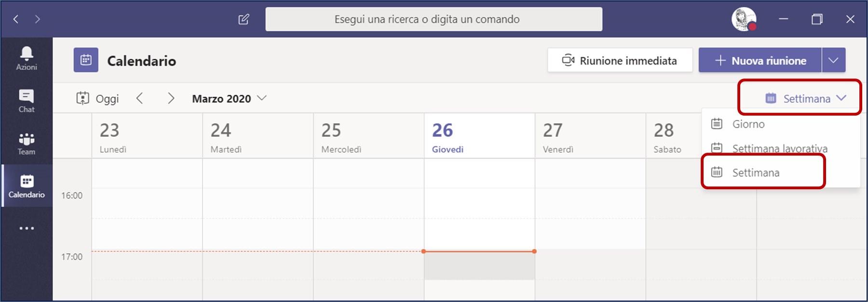Go back with the history arrow
The width and height of the screenshot is (868, 302).
[16, 19]
